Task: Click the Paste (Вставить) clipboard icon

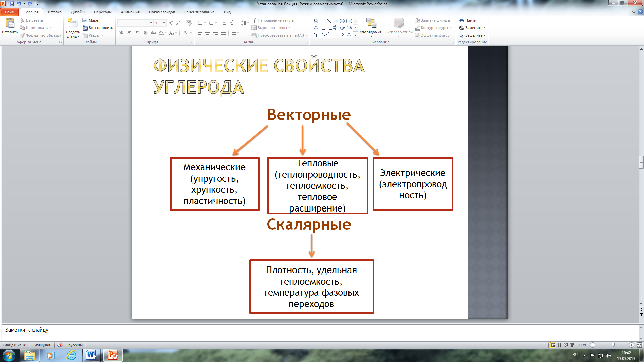Action: pos(10,23)
